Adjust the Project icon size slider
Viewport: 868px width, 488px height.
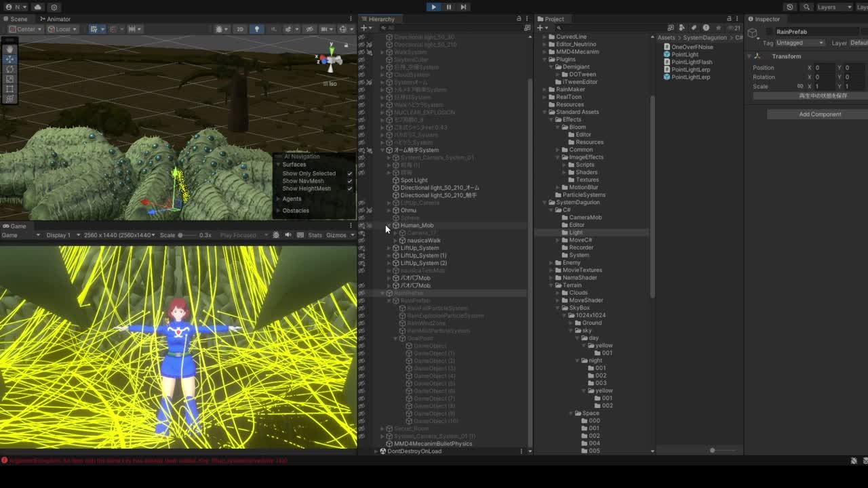pyautogui.click(x=712, y=450)
